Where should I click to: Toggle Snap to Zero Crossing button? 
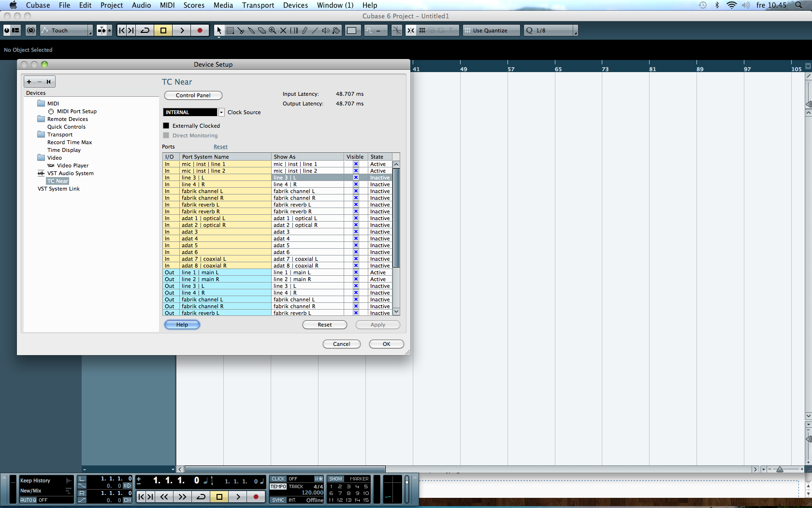(x=397, y=30)
